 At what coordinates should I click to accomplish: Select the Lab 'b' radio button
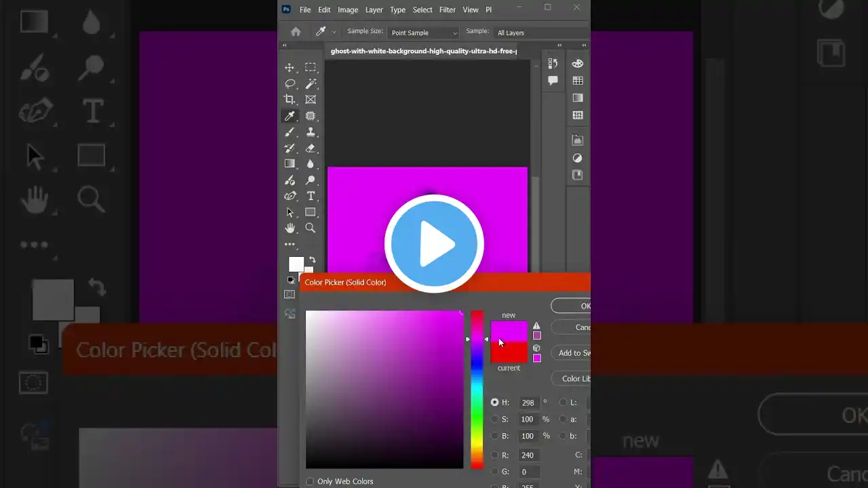pos(563,436)
